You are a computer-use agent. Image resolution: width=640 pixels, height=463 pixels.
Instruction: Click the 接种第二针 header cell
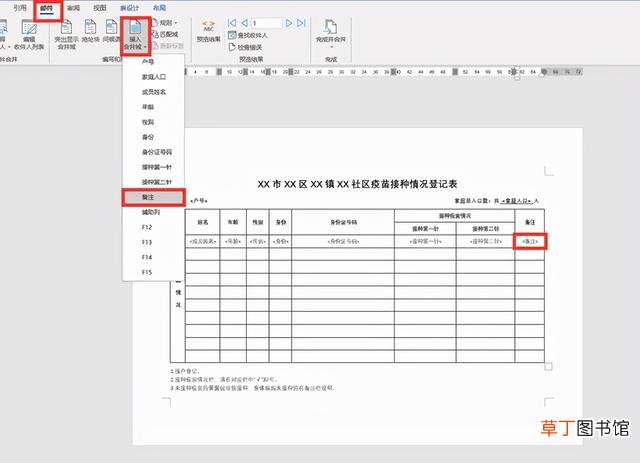point(485,229)
